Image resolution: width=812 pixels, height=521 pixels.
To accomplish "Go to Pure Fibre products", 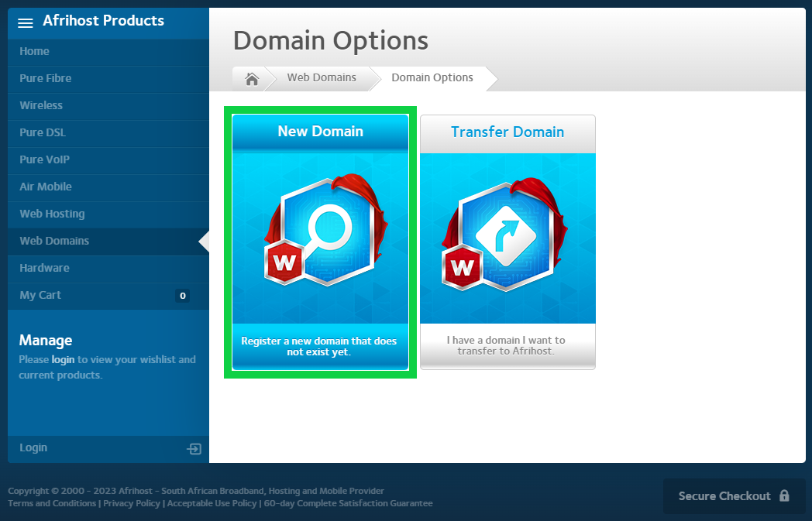I will (46, 78).
